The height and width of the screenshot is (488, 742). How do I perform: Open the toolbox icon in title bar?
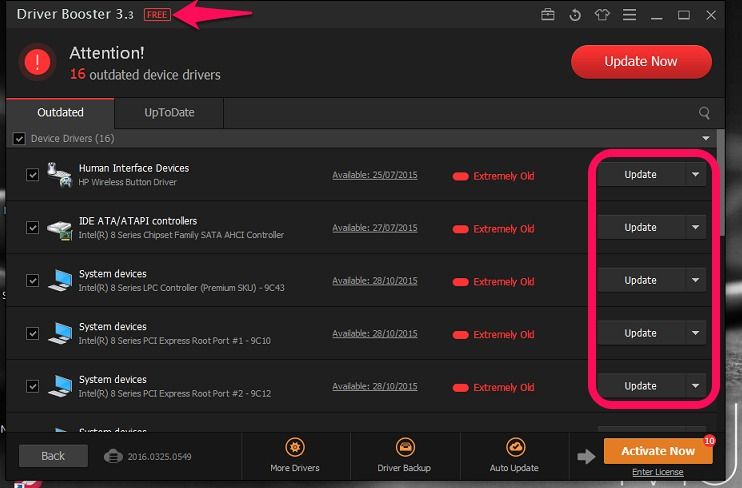548,15
